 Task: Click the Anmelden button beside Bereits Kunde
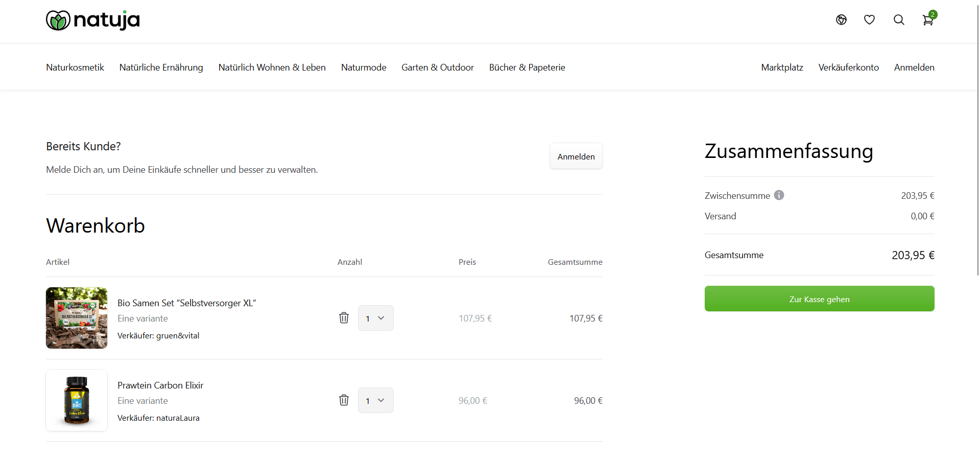tap(576, 156)
